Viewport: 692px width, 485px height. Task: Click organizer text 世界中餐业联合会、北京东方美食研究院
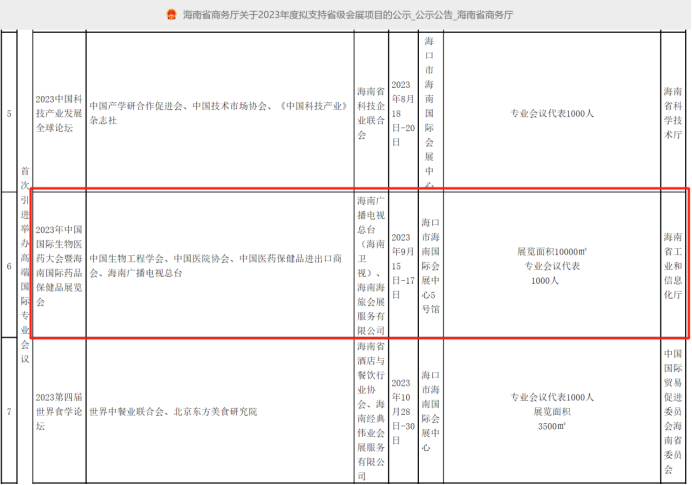point(173,412)
